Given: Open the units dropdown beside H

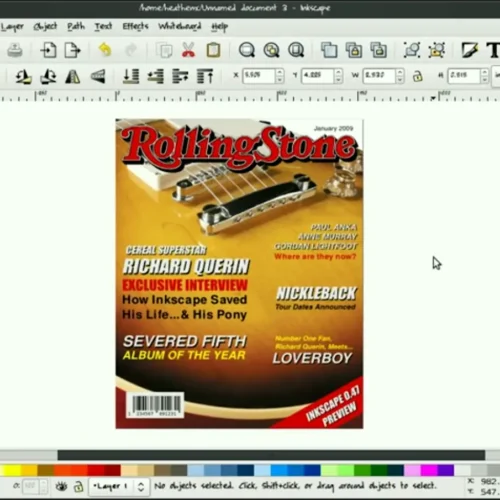Looking at the screenshot, I should click(x=497, y=76).
